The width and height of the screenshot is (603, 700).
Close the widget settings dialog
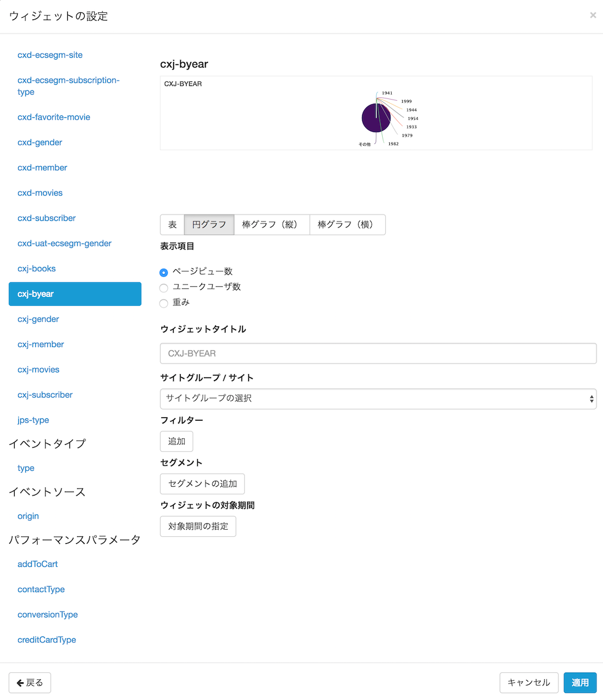pos(593,15)
